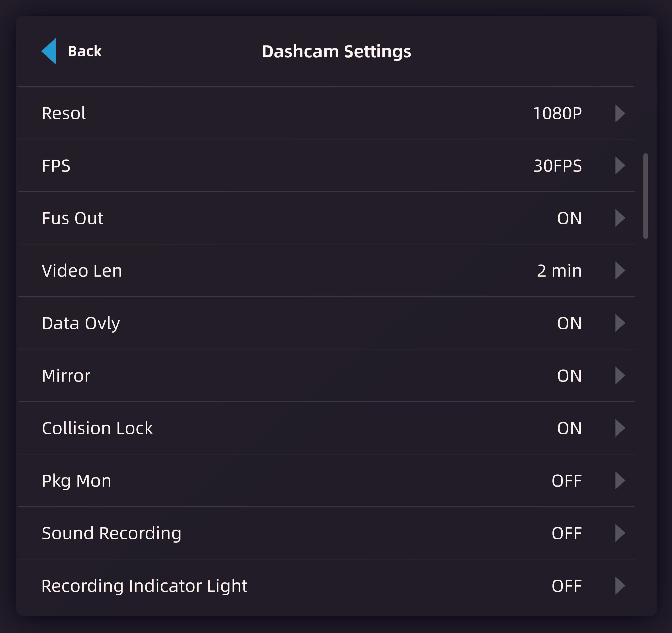Click the arrow icon beside 1080P
This screenshot has width=672, height=633.
point(620,113)
